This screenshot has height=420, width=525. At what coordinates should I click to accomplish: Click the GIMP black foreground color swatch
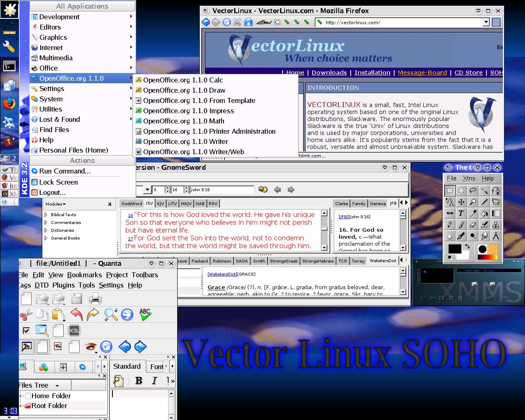point(454,249)
